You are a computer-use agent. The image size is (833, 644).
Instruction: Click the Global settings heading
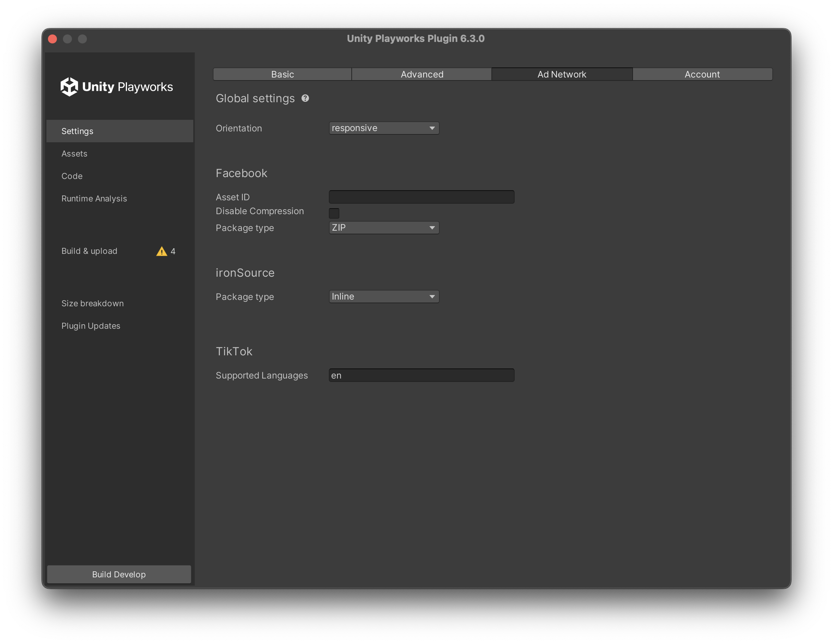pos(255,98)
